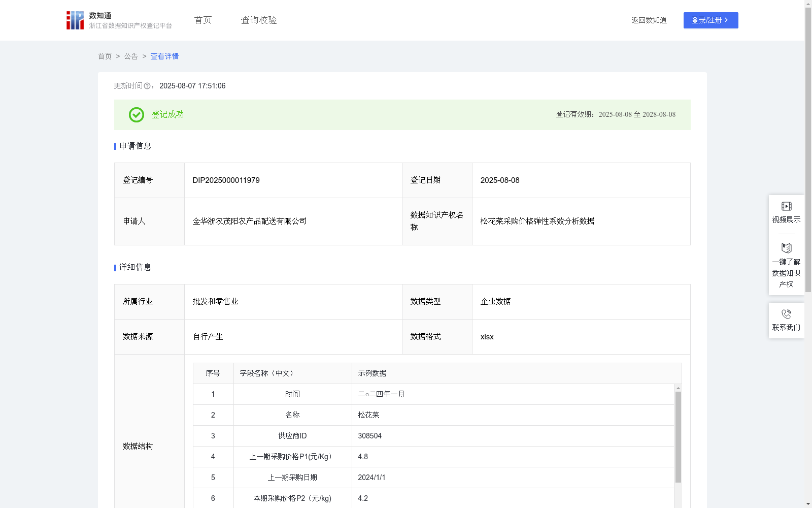Click 返回数知通 link
This screenshot has height=508, width=812.
(x=649, y=20)
